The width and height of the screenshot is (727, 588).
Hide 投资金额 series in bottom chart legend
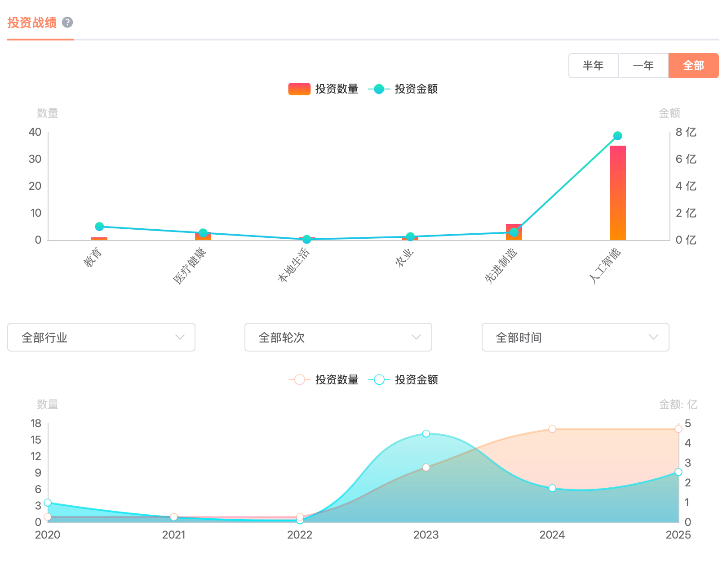[403, 380]
